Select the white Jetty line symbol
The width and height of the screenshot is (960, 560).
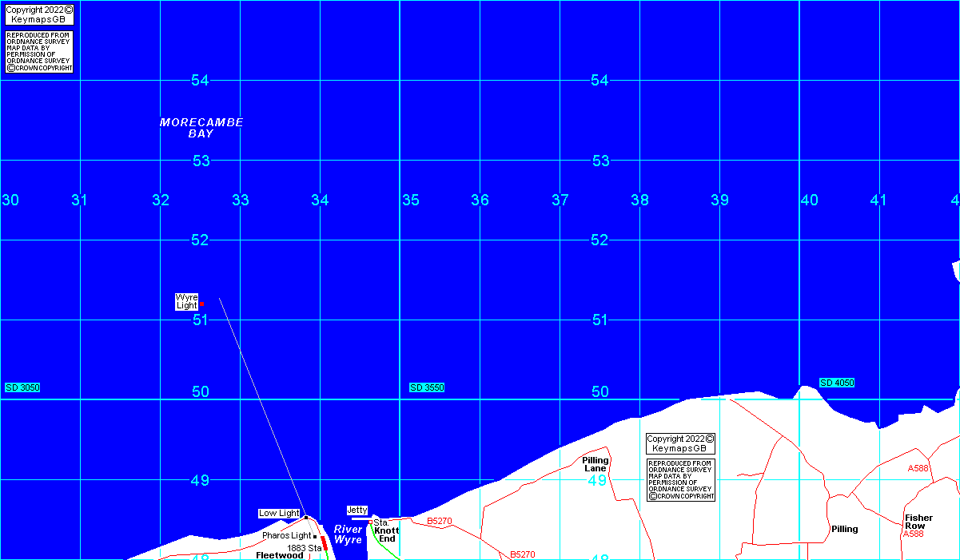coord(361,519)
